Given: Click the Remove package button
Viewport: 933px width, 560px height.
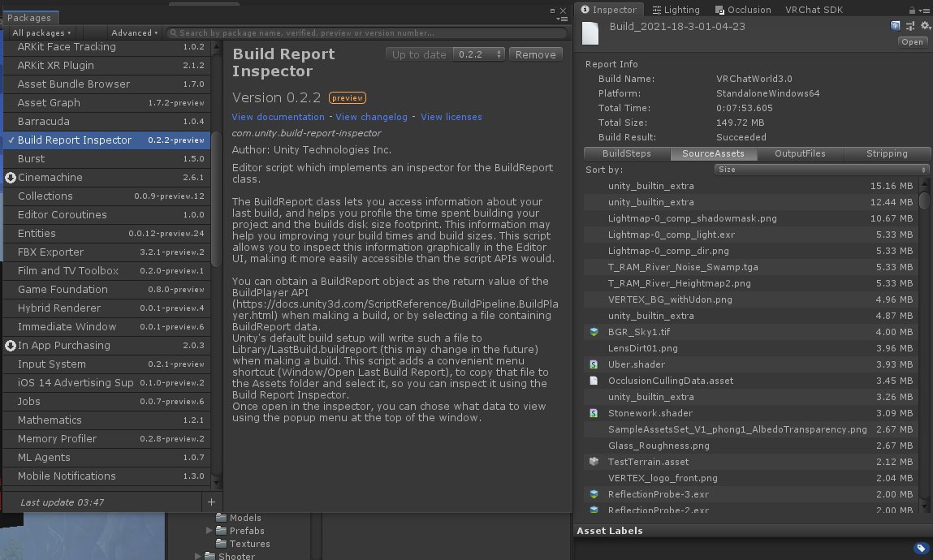Looking at the screenshot, I should pos(536,54).
